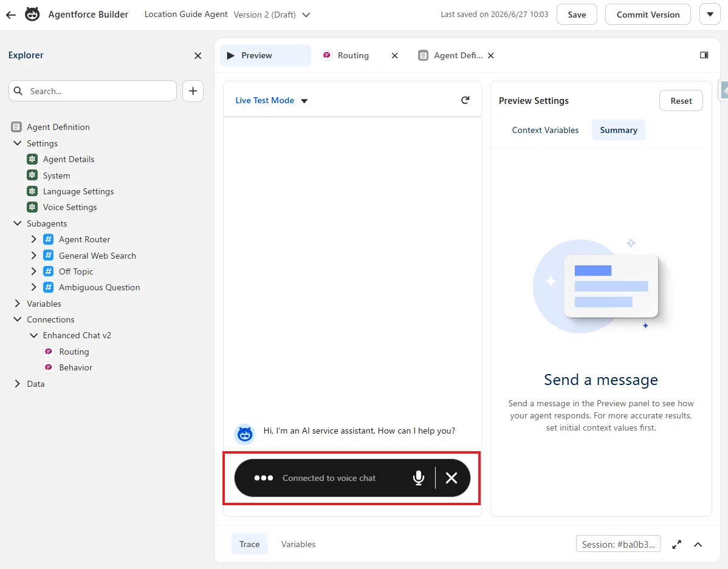Click the hash icon for Ambiguous Question
The width and height of the screenshot is (728, 569).
coord(48,287)
